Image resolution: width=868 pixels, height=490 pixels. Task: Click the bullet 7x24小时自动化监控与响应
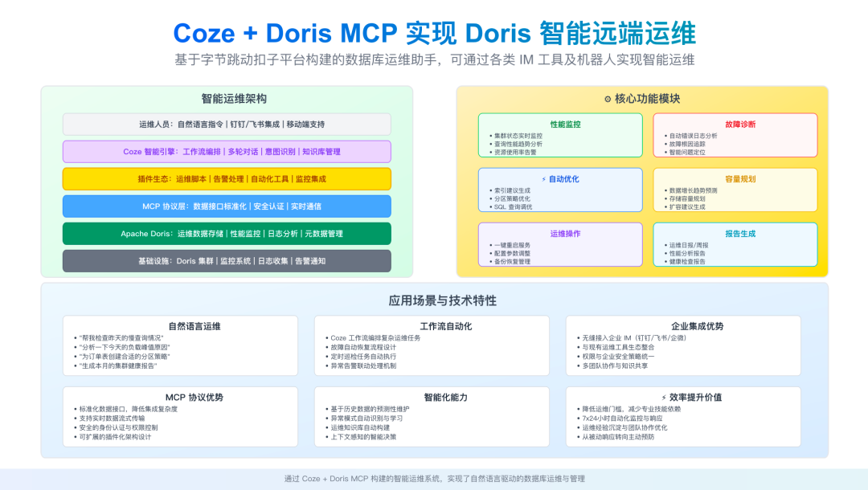point(622,419)
